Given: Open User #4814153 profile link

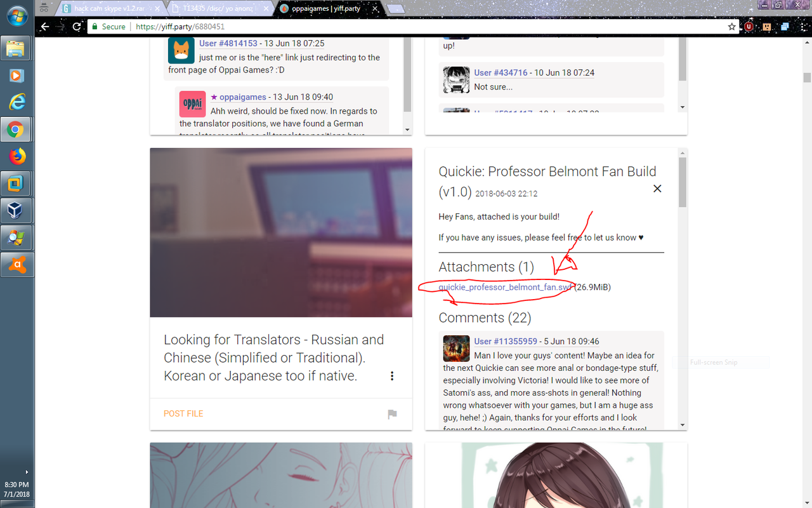Looking at the screenshot, I should (228, 43).
